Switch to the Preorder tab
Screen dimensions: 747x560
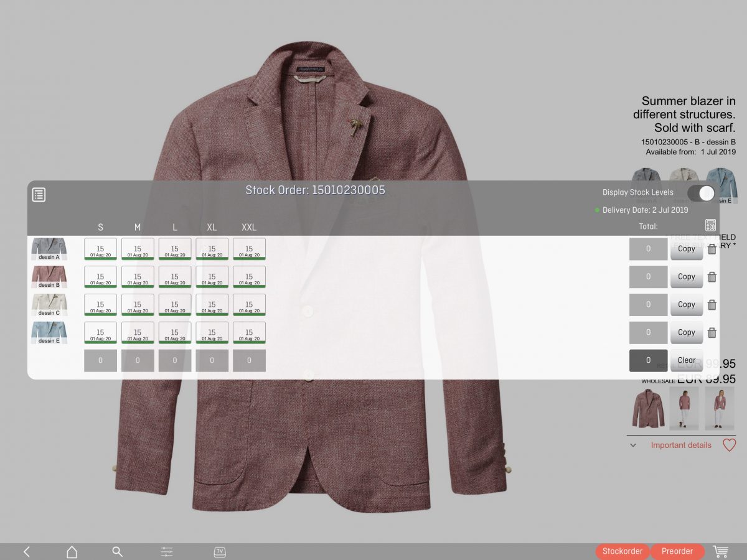(x=677, y=551)
